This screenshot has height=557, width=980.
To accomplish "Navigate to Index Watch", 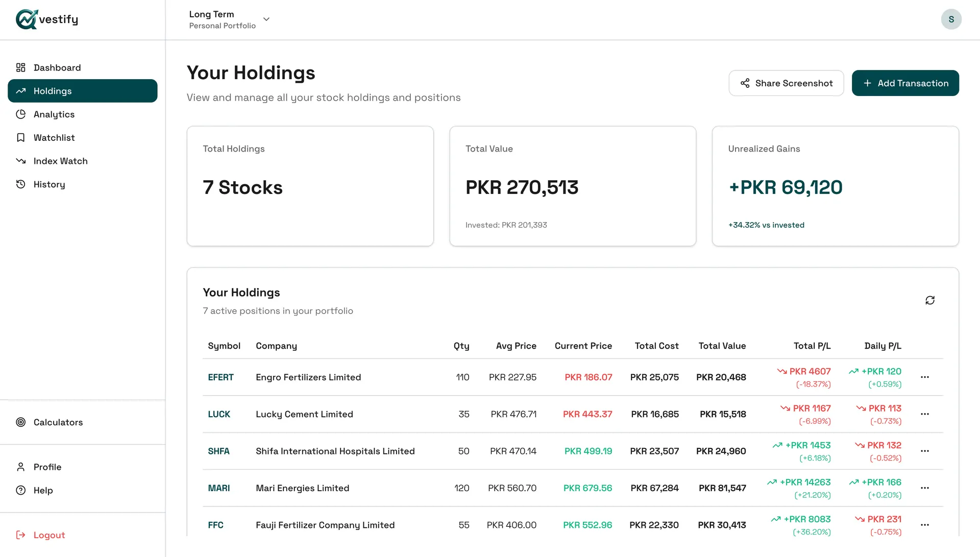I will coord(83,161).
